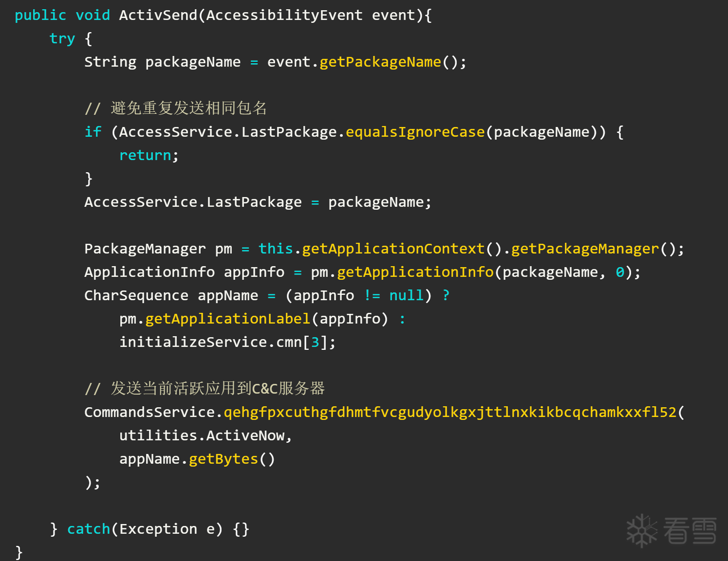The height and width of the screenshot is (561, 728).
Task: Click 'utilities.ActiveNow' argument
Action: (202, 435)
